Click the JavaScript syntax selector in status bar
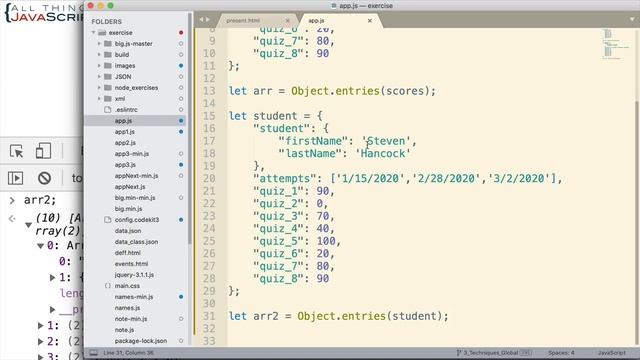Screen dimensions: 640x360 [x=611, y=353]
